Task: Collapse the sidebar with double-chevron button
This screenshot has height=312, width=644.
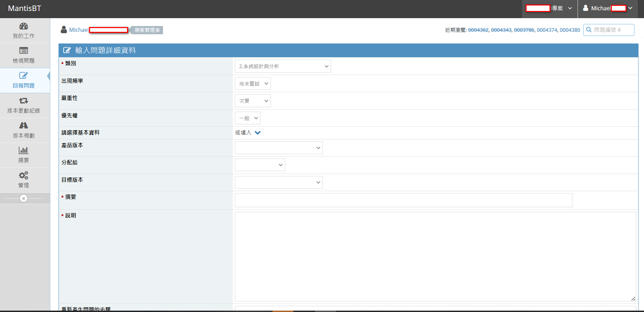Action: point(24,198)
